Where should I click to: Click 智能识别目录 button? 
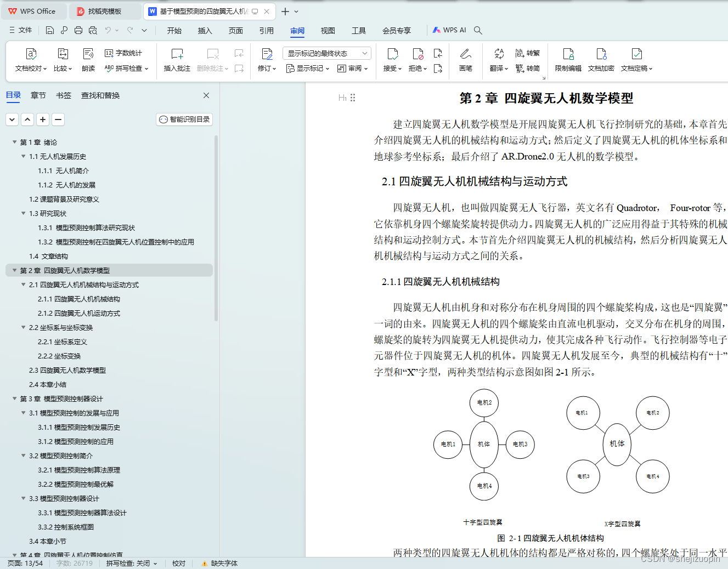click(184, 120)
